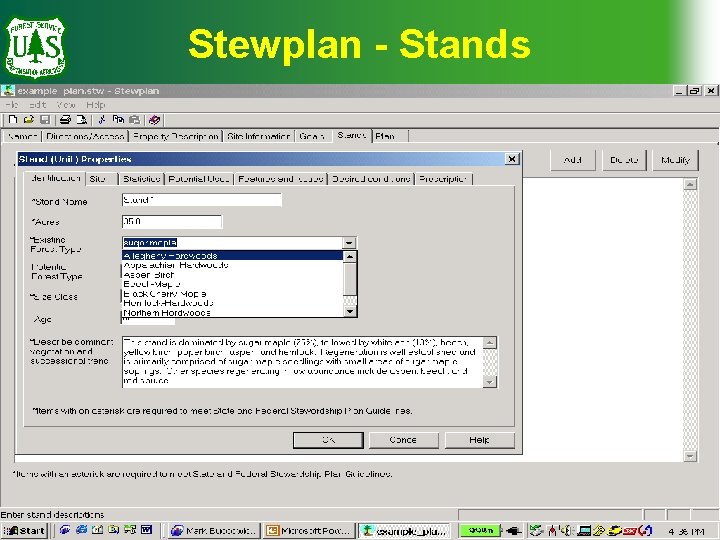The width and height of the screenshot is (720, 540).
Task: Click the Help button in dialog
Action: (x=479, y=440)
